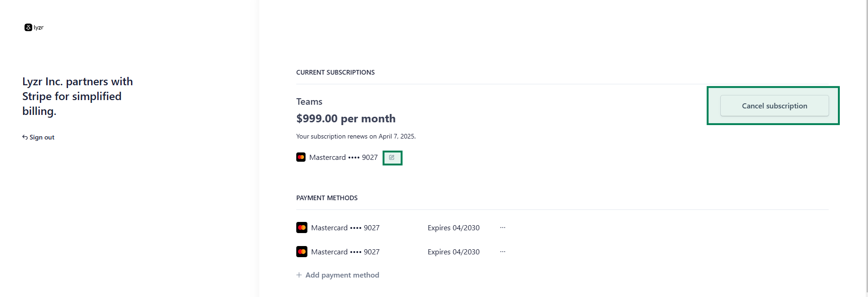Select Add payment method link text
This screenshot has width=868, height=297.
[342, 275]
